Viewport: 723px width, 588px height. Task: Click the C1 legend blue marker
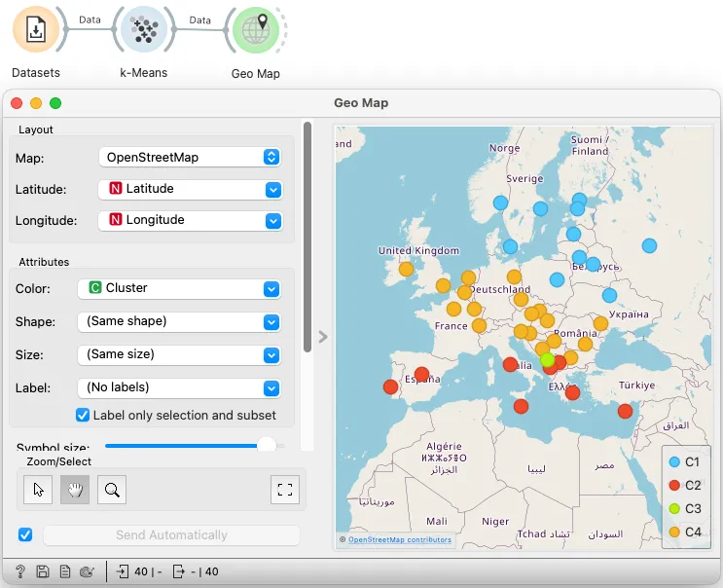click(674, 461)
